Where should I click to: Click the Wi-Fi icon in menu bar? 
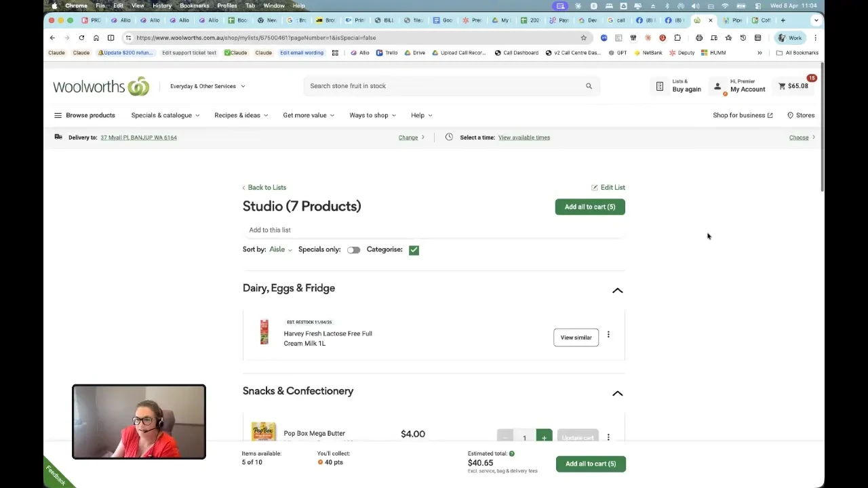click(x=725, y=5)
